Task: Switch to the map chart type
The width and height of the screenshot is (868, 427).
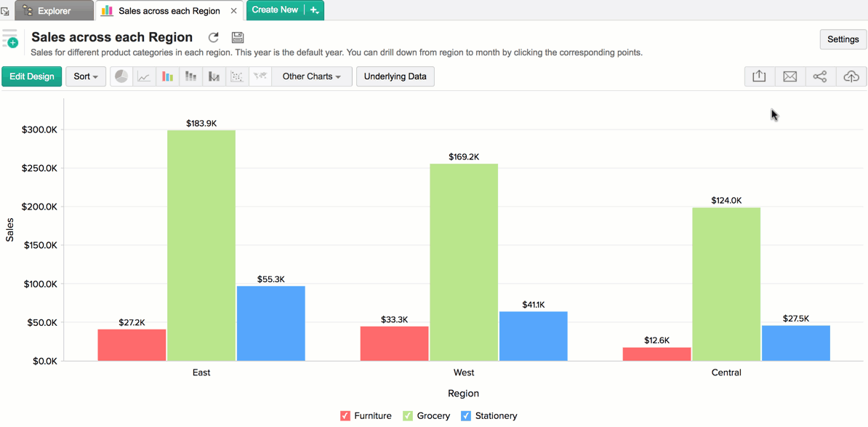Action: coord(260,76)
